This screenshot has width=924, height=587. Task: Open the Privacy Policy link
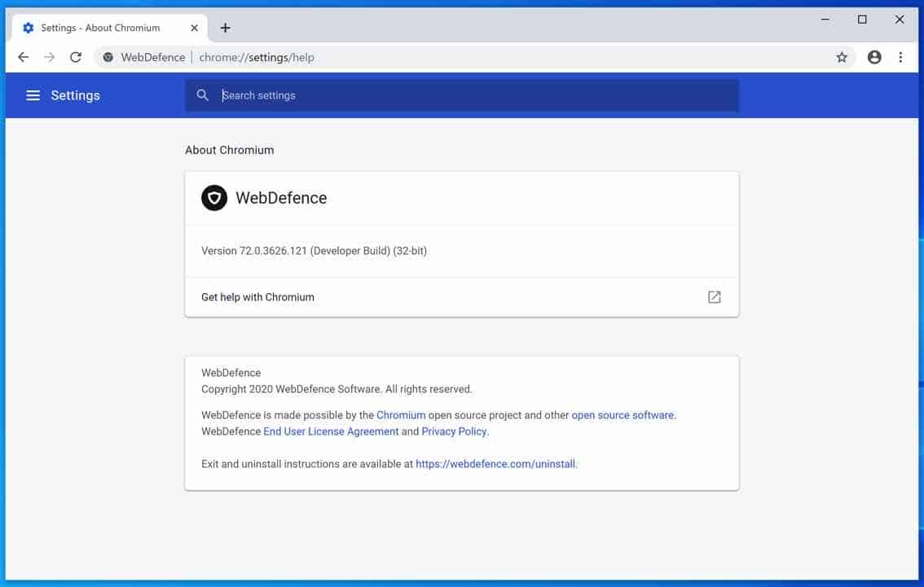click(454, 431)
